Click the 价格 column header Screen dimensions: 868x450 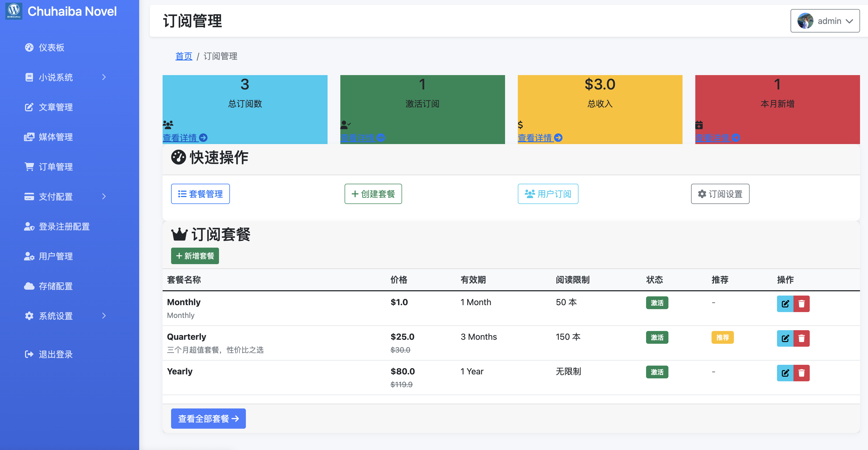pyautogui.click(x=399, y=280)
